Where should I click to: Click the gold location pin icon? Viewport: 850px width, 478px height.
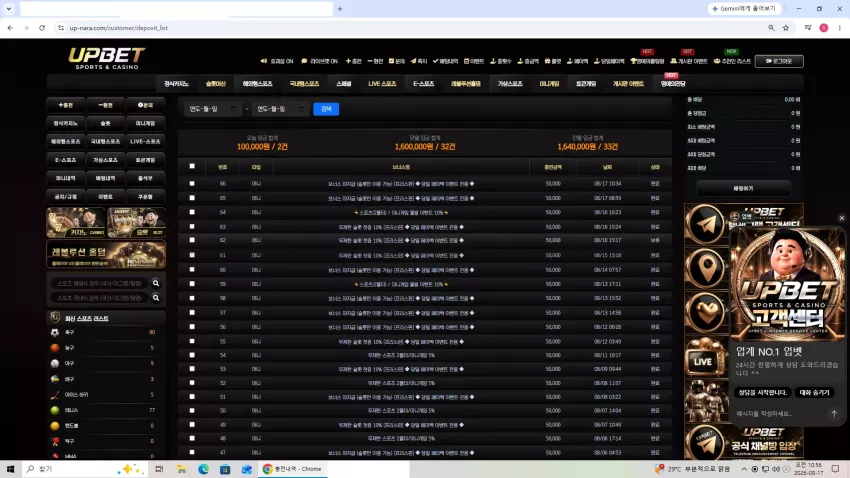(706, 268)
